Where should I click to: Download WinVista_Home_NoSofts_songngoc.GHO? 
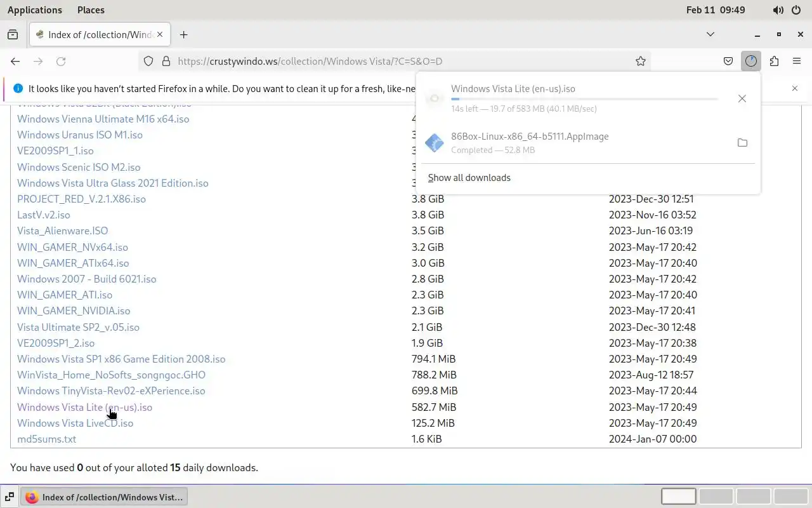111,375
